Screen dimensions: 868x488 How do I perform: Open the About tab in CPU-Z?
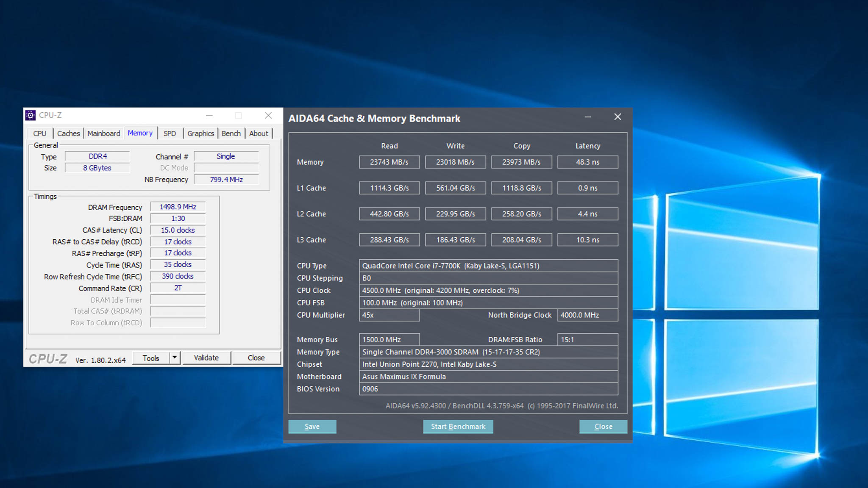[259, 133]
